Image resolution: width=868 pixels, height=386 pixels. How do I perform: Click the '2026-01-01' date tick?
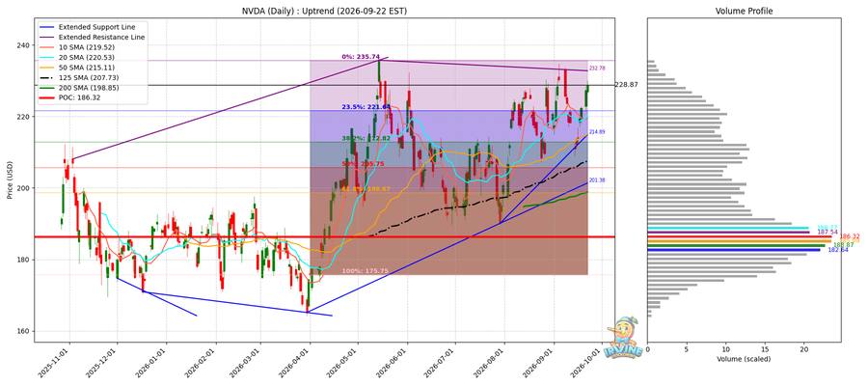152,363
